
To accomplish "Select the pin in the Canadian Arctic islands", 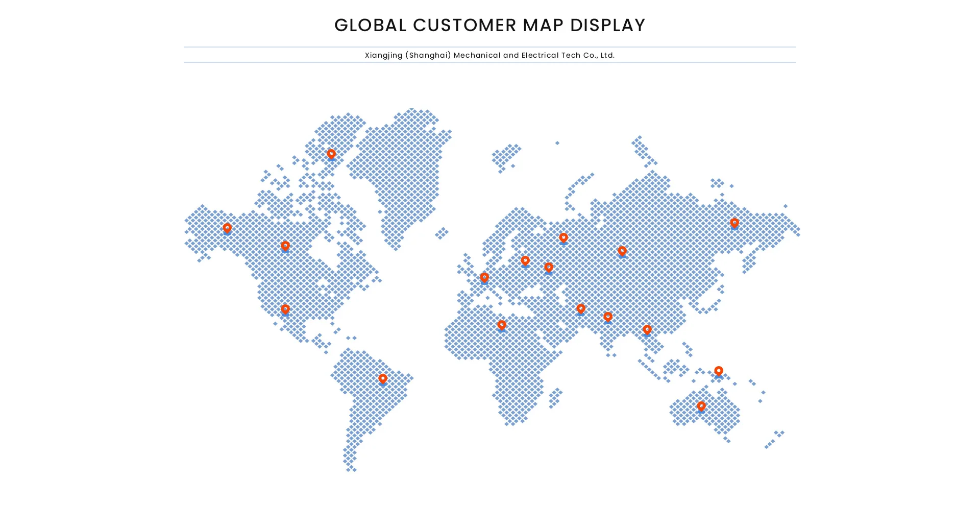I will 331,154.
